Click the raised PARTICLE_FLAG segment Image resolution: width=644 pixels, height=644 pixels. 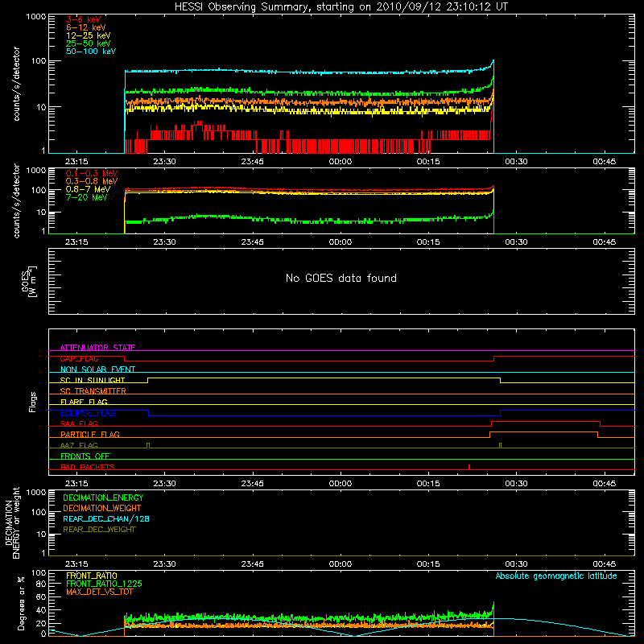544,432
